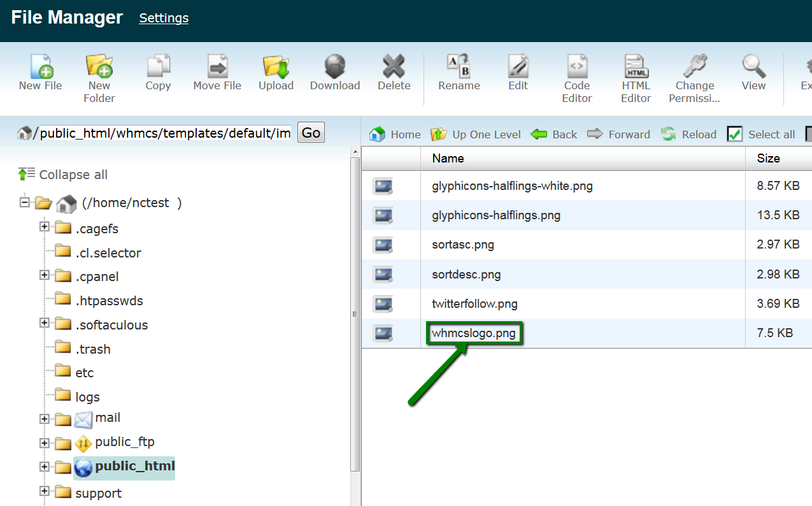812x506 pixels.
Task: Open Change Permissions key tool
Action: tap(694, 66)
